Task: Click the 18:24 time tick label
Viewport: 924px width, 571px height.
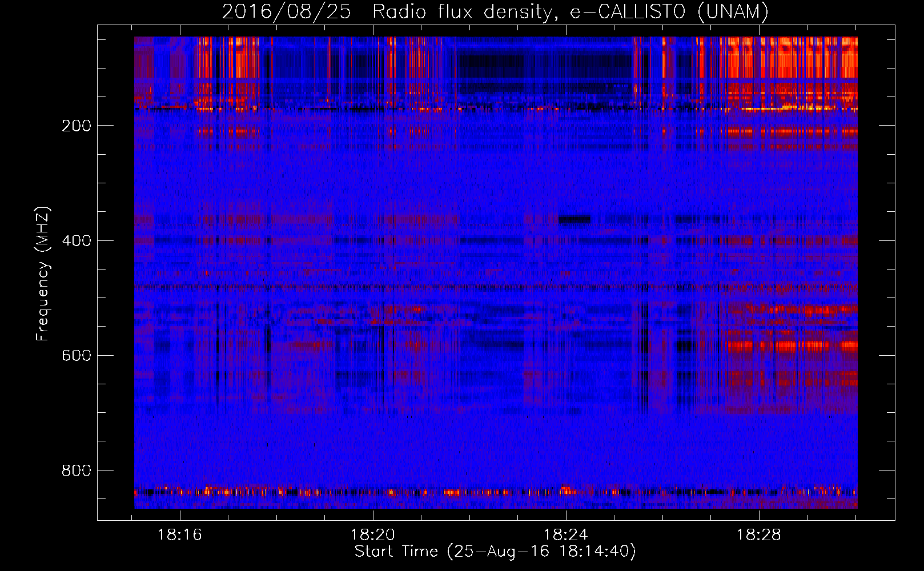Action: pyautogui.click(x=566, y=535)
